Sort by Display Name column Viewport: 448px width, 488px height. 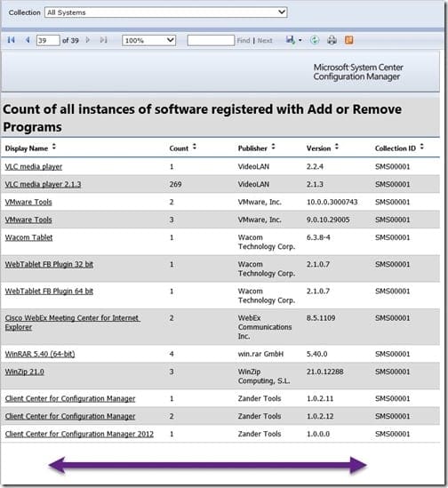click(x=54, y=147)
